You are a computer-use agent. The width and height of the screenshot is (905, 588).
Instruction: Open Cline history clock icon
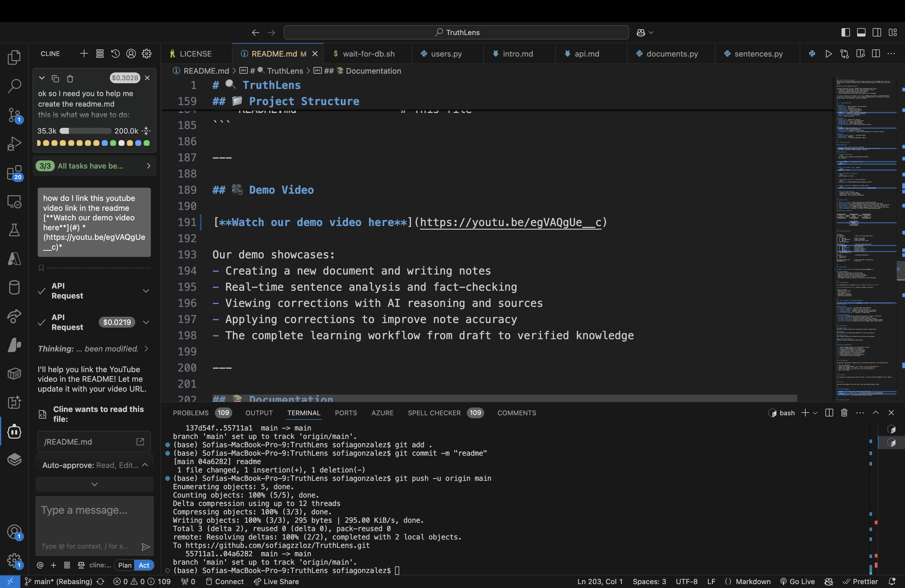(x=115, y=54)
